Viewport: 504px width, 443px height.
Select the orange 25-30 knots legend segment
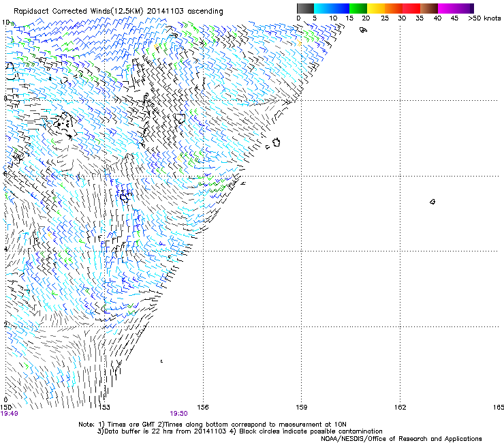[394, 8]
